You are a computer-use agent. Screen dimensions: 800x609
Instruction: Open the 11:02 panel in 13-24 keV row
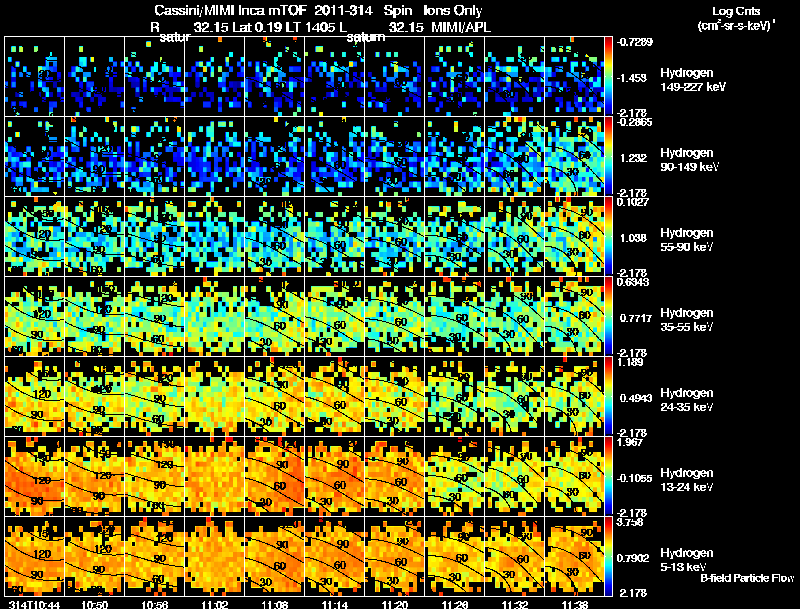click(215, 476)
